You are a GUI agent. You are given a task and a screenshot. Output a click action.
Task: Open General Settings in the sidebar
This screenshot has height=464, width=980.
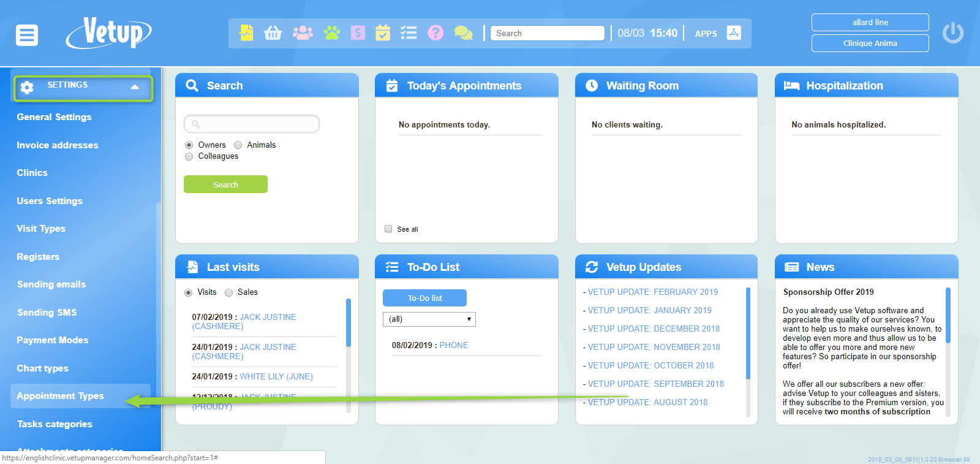(x=54, y=117)
